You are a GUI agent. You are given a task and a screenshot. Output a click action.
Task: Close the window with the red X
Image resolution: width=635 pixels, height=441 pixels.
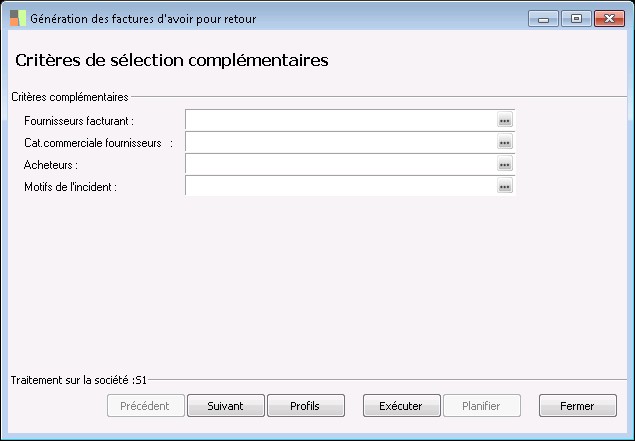tap(608, 18)
